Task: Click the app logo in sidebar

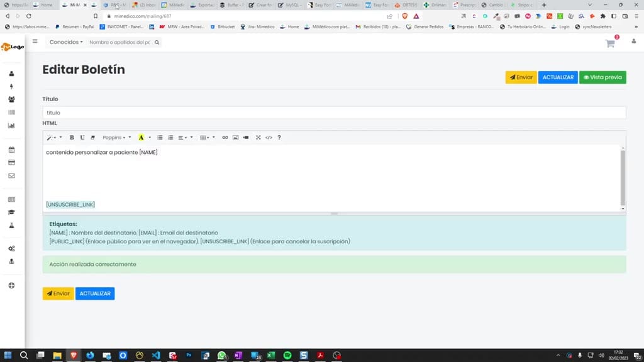Action: (x=13, y=47)
